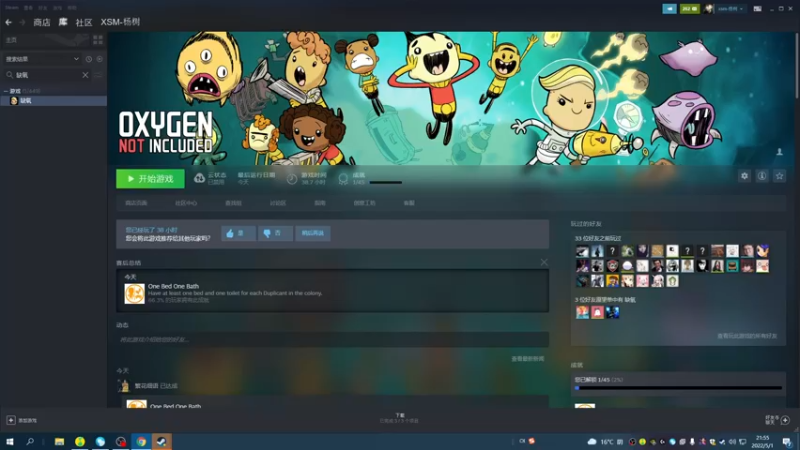Select 缺氧 game in the library list
This screenshot has height=450, width=800.
54,101
